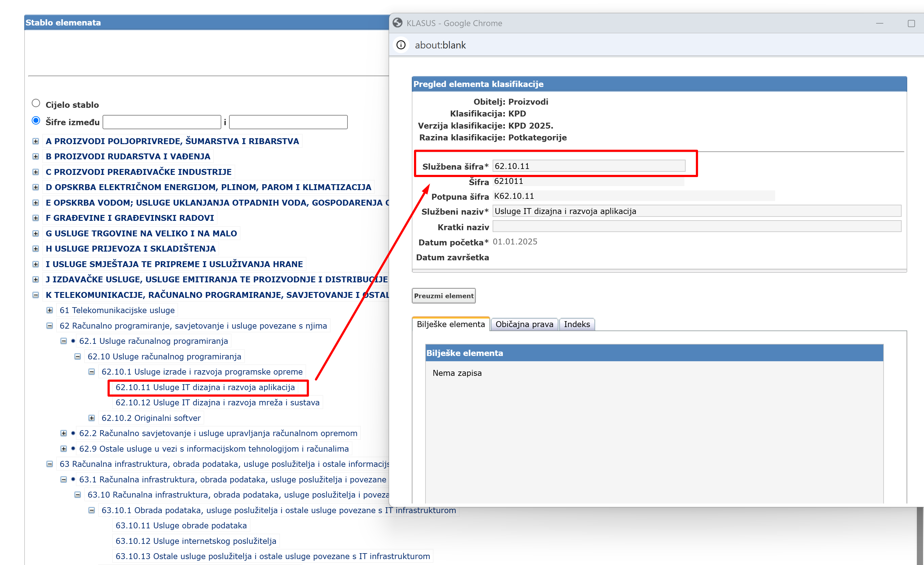This screenshot has height=565, width=924.
Task: Expand section G Usluge trgovine
Action: pyautogui.click(x=36, y=233)
